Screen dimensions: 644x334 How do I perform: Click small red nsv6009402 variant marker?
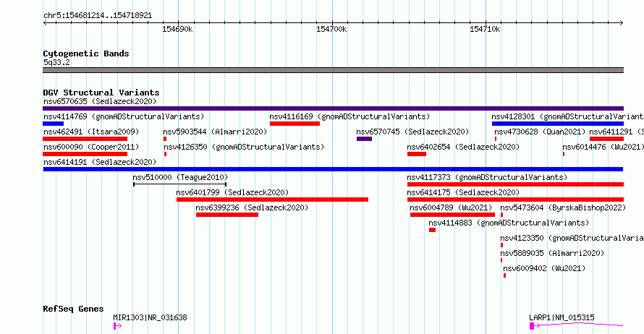click(x=505, y=275)
